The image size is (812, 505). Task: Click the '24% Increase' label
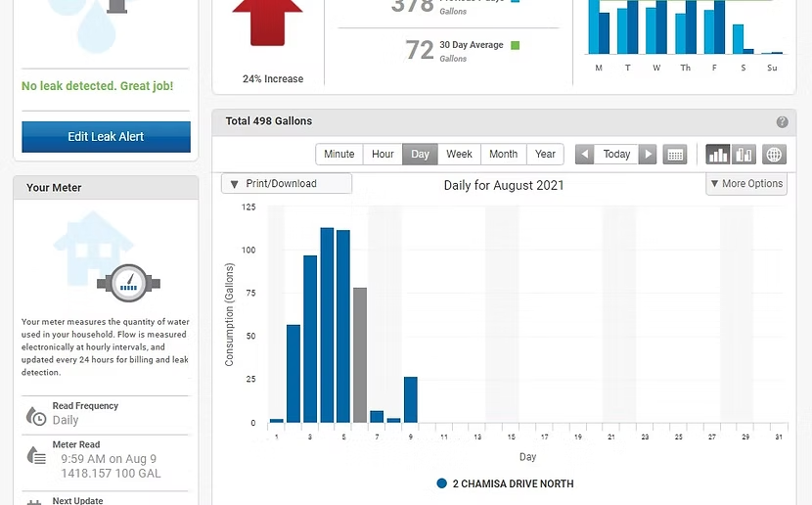coord(273,79)
